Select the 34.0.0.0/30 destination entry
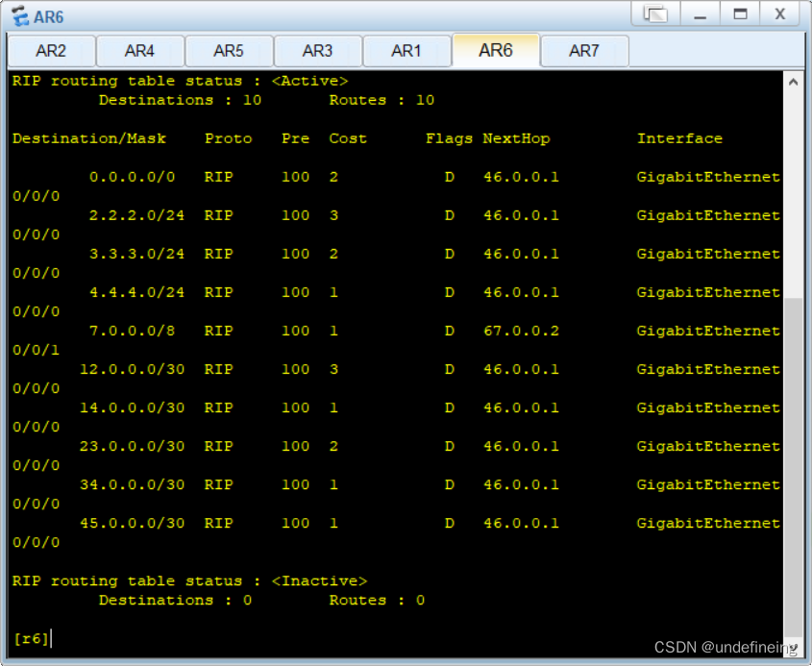The image size is (812, 666). (132, 484)
